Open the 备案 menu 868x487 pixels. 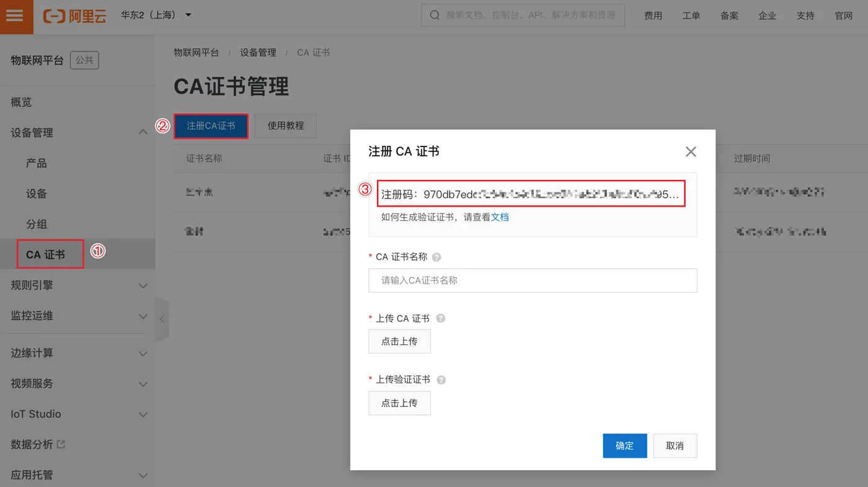(729, 16)
